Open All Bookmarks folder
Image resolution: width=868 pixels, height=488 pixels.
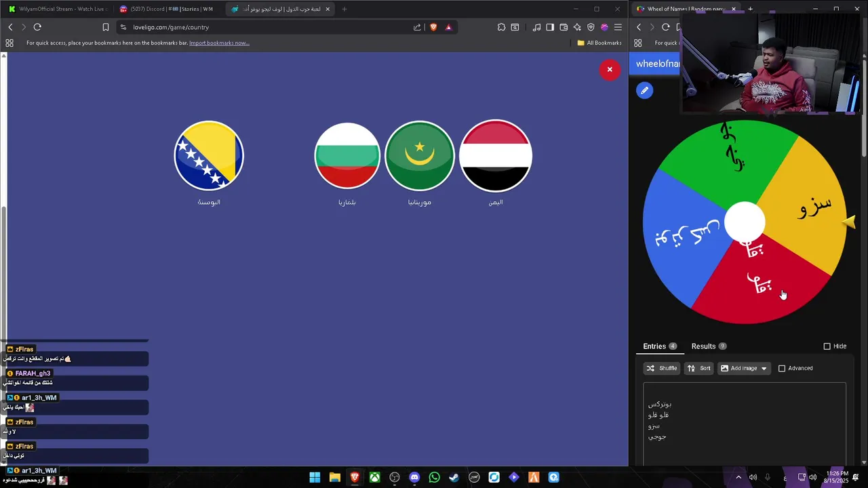599,43
